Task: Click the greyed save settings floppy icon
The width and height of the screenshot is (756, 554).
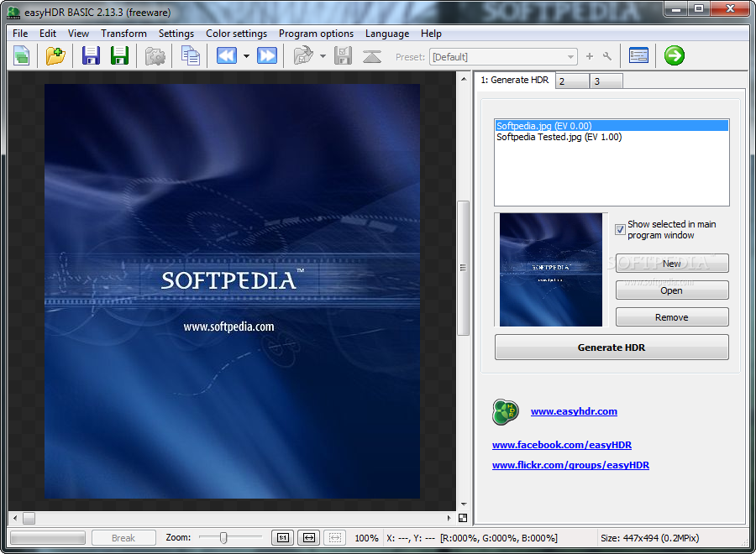Action: (343, 56)
